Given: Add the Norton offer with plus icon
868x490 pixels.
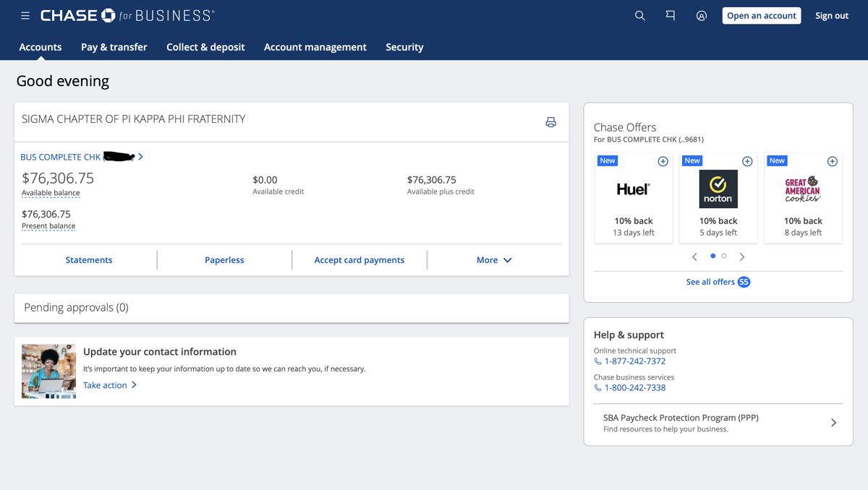Looking at the screenshot, I should point(747,161).
